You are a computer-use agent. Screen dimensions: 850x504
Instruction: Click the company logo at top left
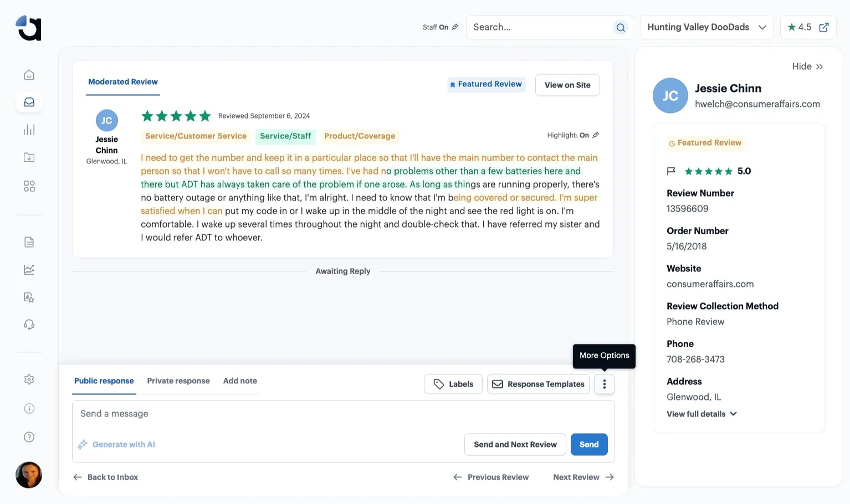coord(29,28)
